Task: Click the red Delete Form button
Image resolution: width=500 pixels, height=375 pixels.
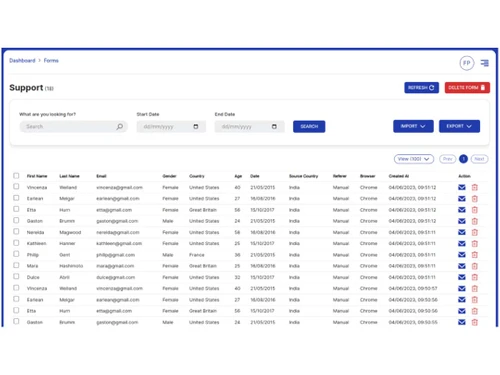Action: pos(467,88)
